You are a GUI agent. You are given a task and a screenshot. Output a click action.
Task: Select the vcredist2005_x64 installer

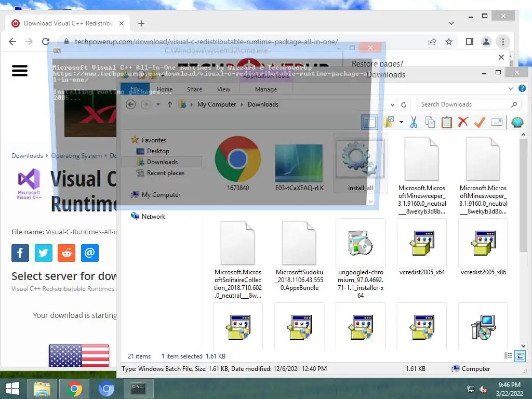coord(422,247)
